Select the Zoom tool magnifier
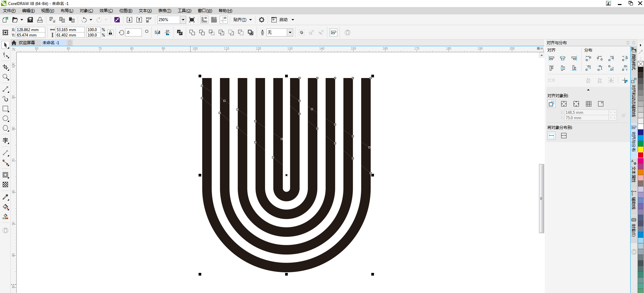The width and height of the screenshot is (644, 293). pyautogui.click(x=5, y=77)
